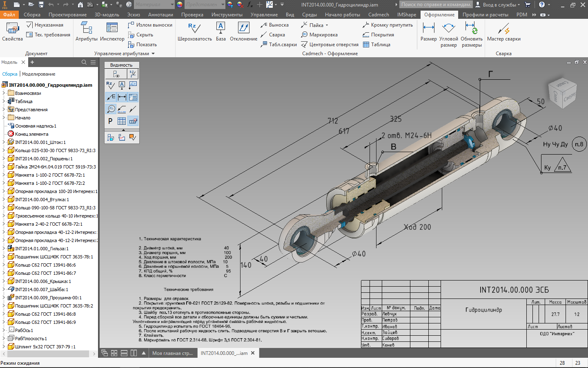
Task: Switch to the 3D-модель ribbon tab
Action: (x=107, y=15)
